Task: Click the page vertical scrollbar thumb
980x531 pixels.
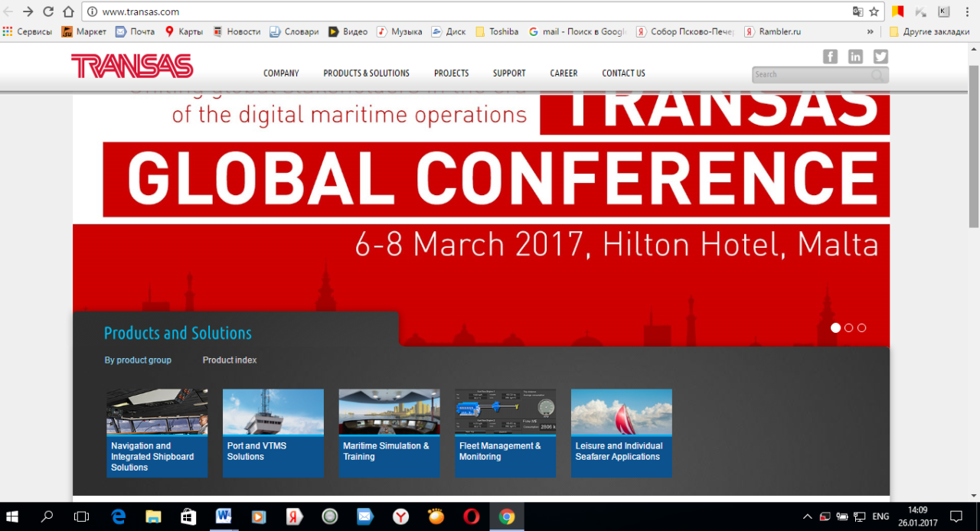Action: [974, 145]
